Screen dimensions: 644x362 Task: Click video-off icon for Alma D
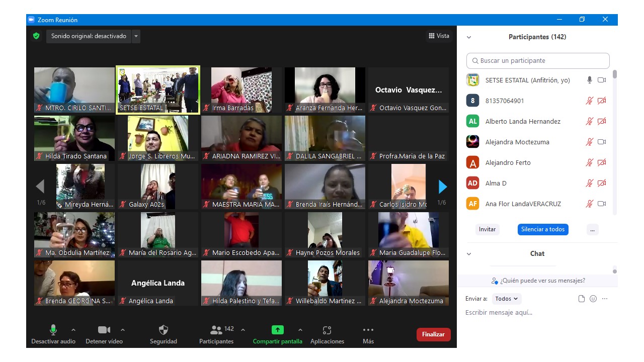[x=602, y=183]
